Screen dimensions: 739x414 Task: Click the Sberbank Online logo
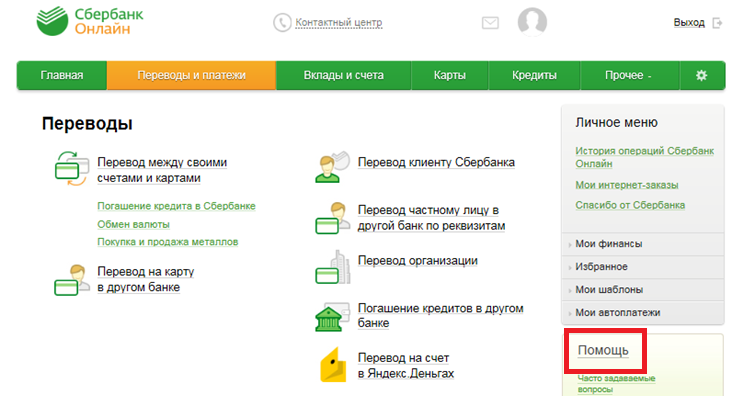tap(90, 21)
